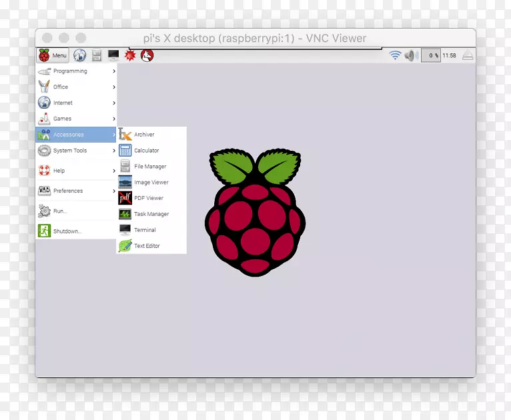
Task: Open the Help menu category
Action: 76,171
